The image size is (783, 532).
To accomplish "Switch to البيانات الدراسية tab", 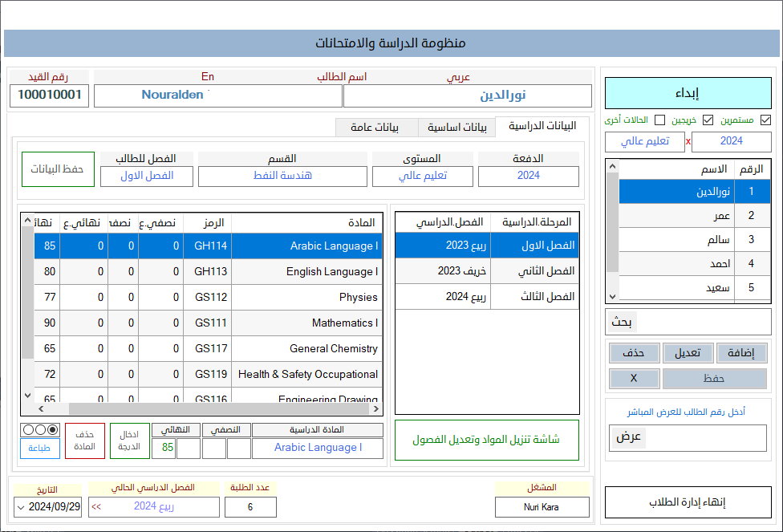I will (x=542, y=126).
